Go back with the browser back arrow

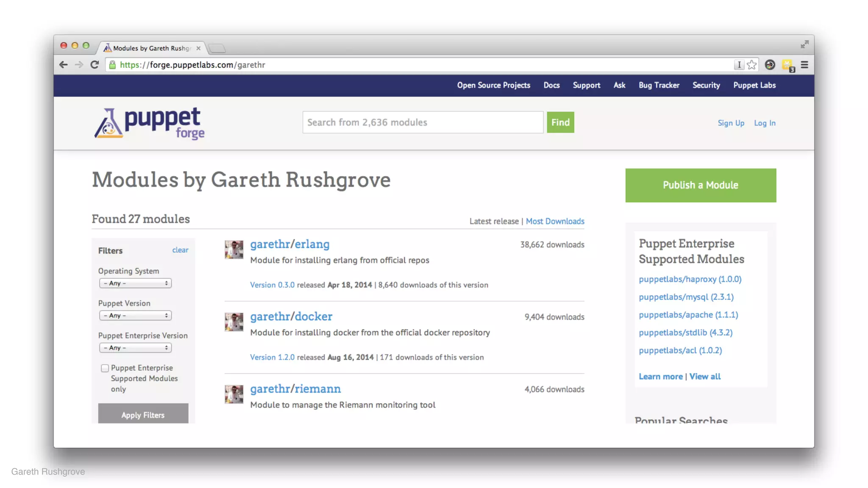tap(64, 65)
